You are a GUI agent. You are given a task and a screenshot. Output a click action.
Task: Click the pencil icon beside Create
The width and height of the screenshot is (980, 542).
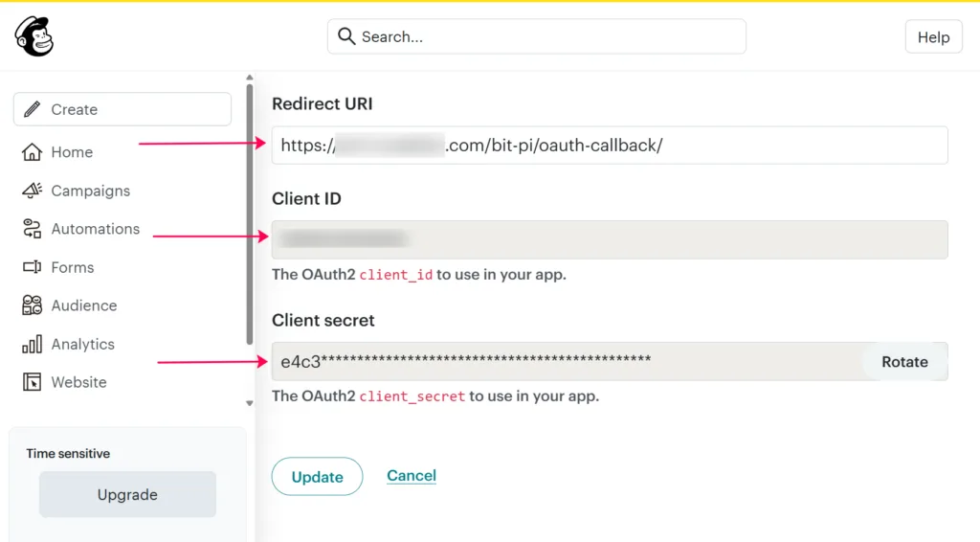coord(32,109)
